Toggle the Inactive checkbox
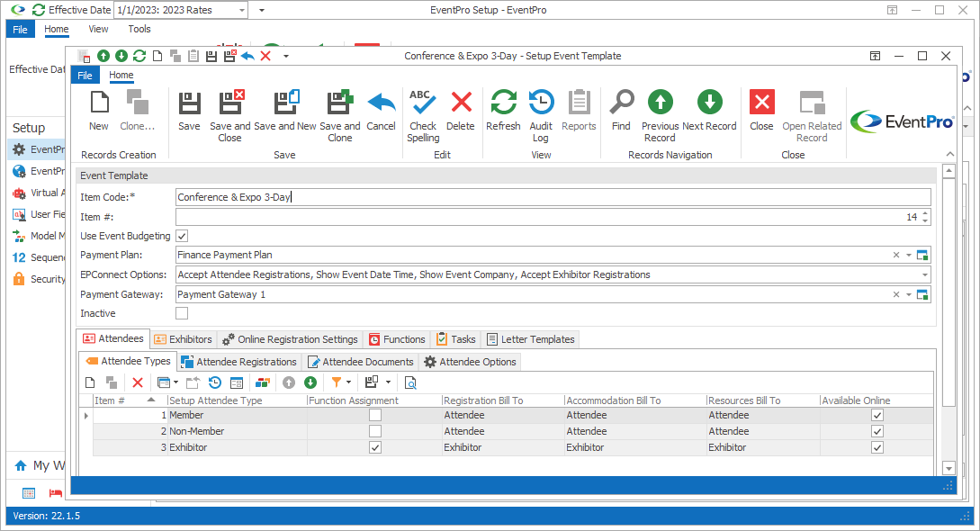This screenshot has height=531, width=980. [182, 313]
